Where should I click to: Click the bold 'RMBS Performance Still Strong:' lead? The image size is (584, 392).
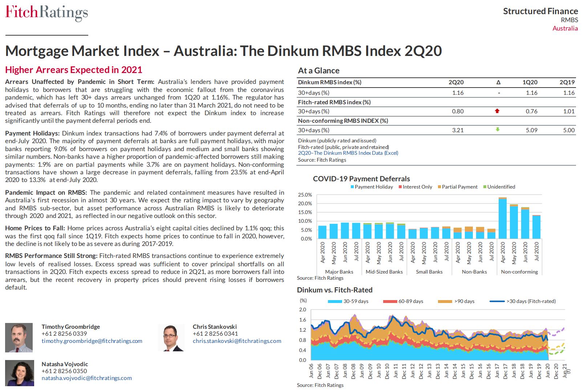pyautogui.click(x=51, y=256)
